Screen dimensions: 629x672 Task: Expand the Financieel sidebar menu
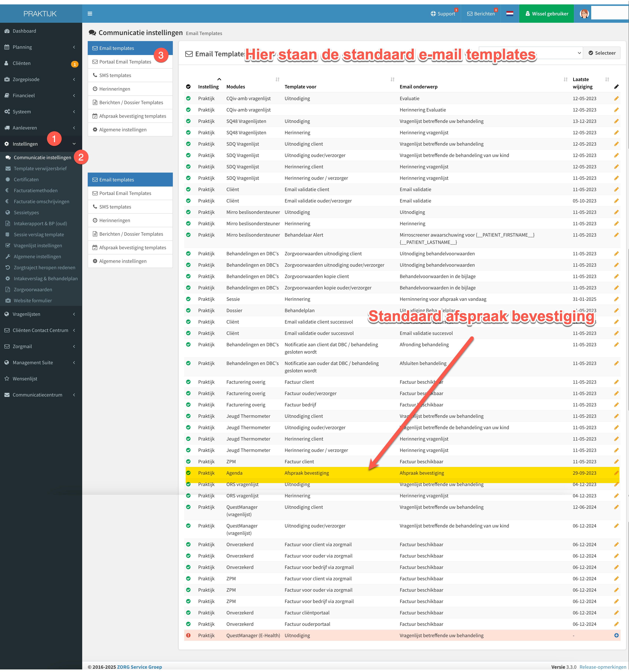pyautogui.click(x=41, y=96)
